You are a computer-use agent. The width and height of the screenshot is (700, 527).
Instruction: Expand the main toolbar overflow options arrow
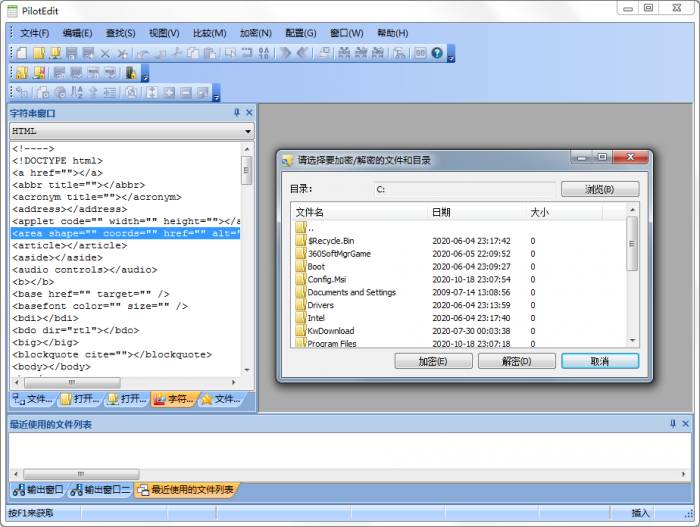tap(451, 56)
